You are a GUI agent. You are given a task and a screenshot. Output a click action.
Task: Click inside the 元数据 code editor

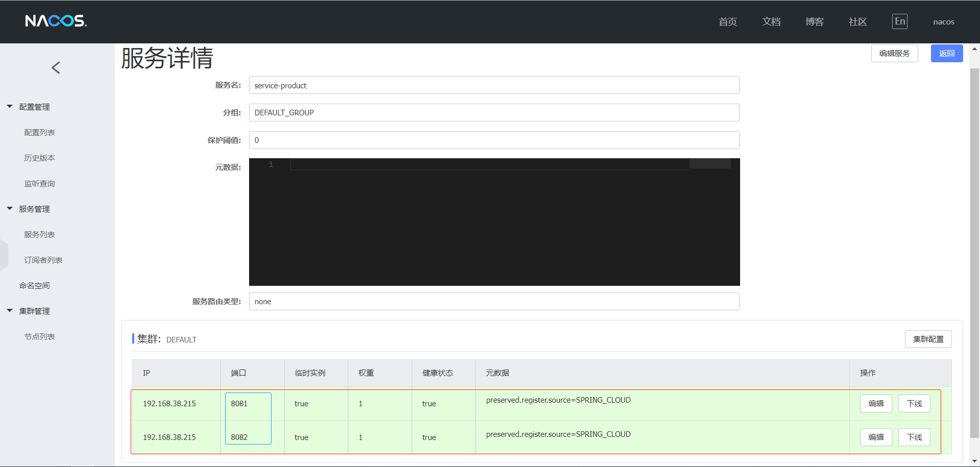(x=494, y=222)
